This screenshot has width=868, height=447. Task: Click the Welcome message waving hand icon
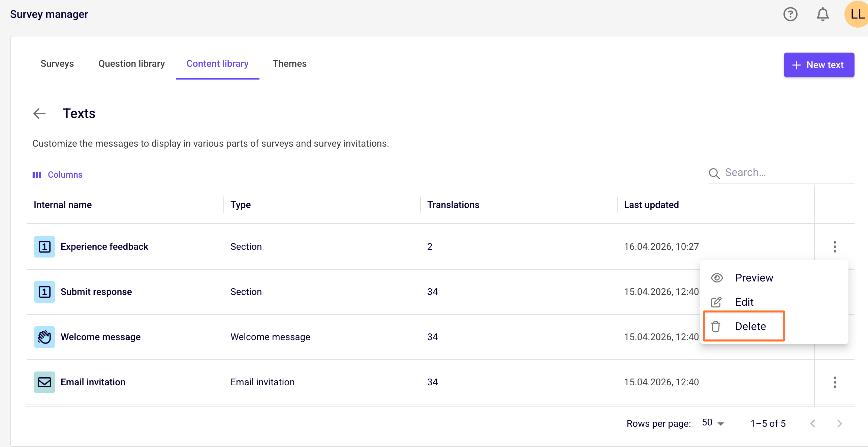point(44,337)
